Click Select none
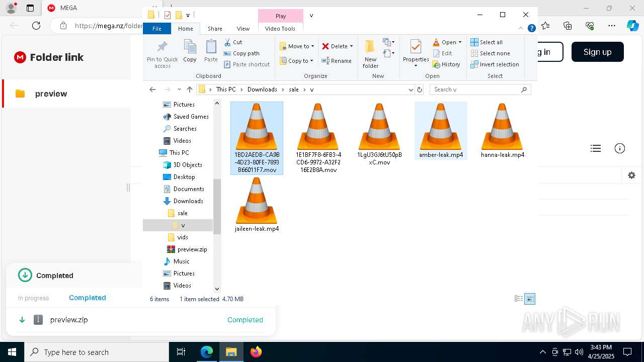Viewport: 644px width, 362px height. point(490,53)
